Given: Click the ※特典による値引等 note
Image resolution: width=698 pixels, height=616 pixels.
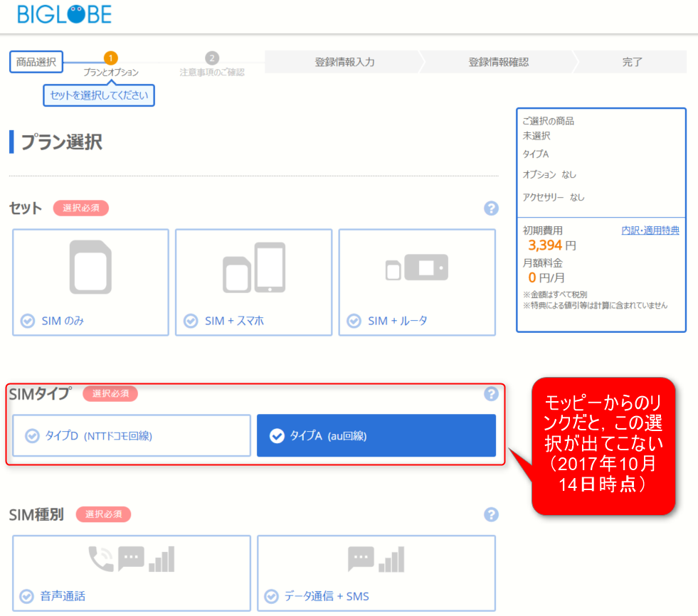Looking at the screenshot, I should pyautogui.click(x=595, y=305).
